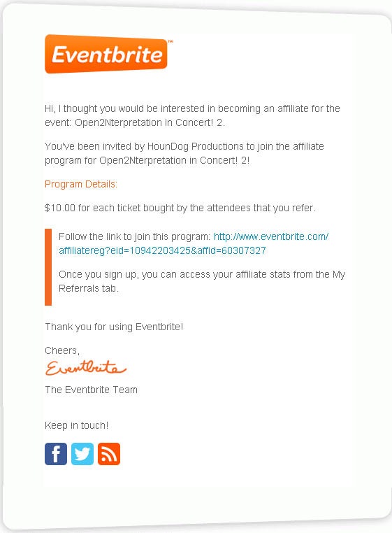Click "Thank you for using Eventbrite!"
Viewport: 392px width, 533px height.
[114, 327]
